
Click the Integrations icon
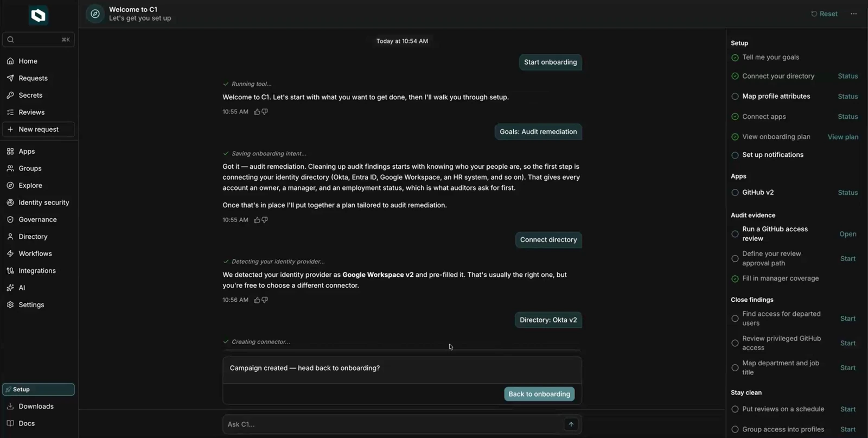10,271
